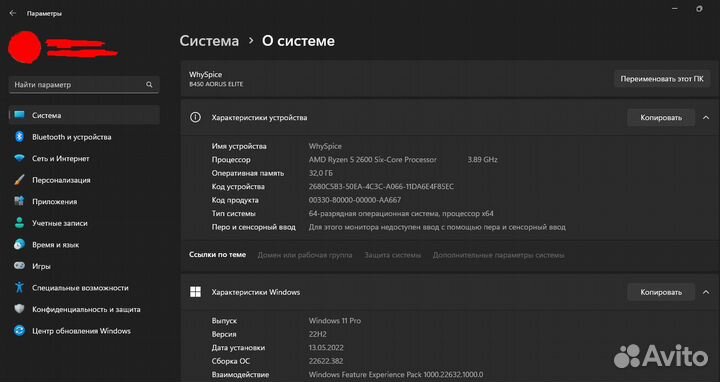Click Переименовать этот ПК button
Viewport: 720px width, 382px height.
pos(662,79)
